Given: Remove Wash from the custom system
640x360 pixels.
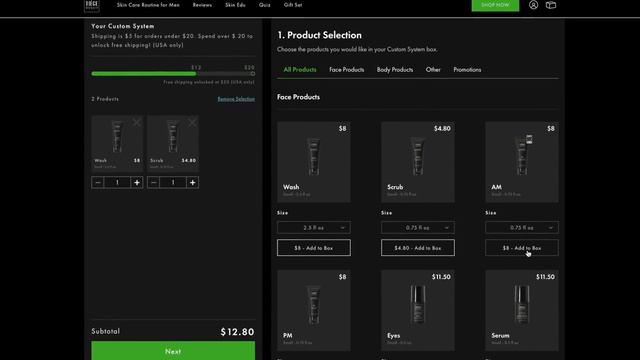Looking at the screenshot, I should click(137, 122).
